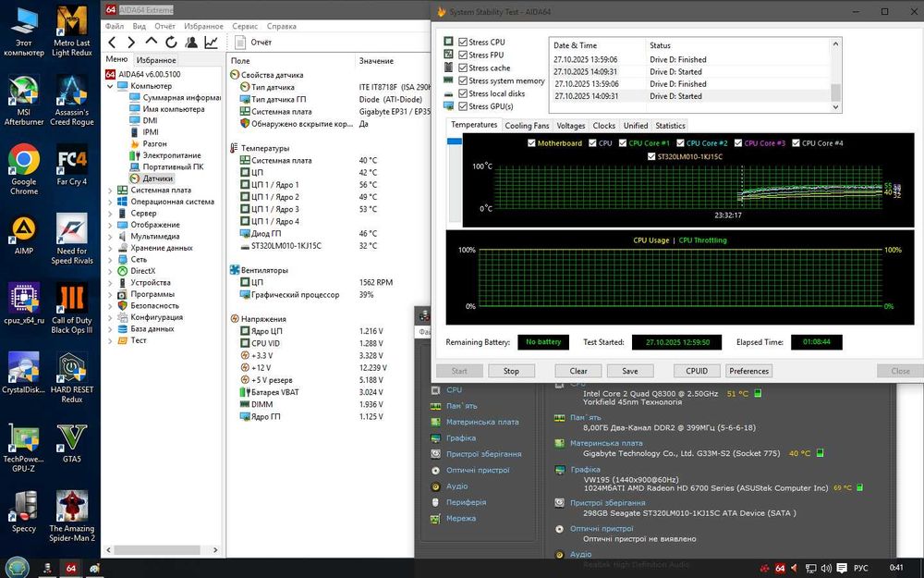Click the AIDA64 graph toolbar icon
The height and width of the screenshot is (578, 924).
coord(211,42)
